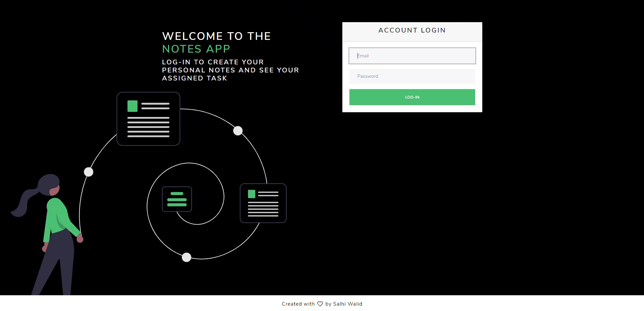
Task: Click the Salhi Walid credit link
Action: click(x=347, y=304)
